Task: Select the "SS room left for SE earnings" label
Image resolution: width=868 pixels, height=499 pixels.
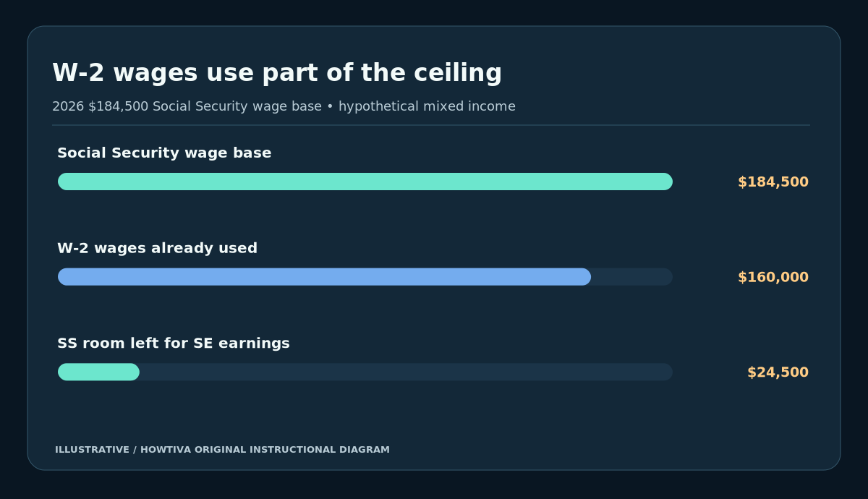Action: [x=174, y=344]
